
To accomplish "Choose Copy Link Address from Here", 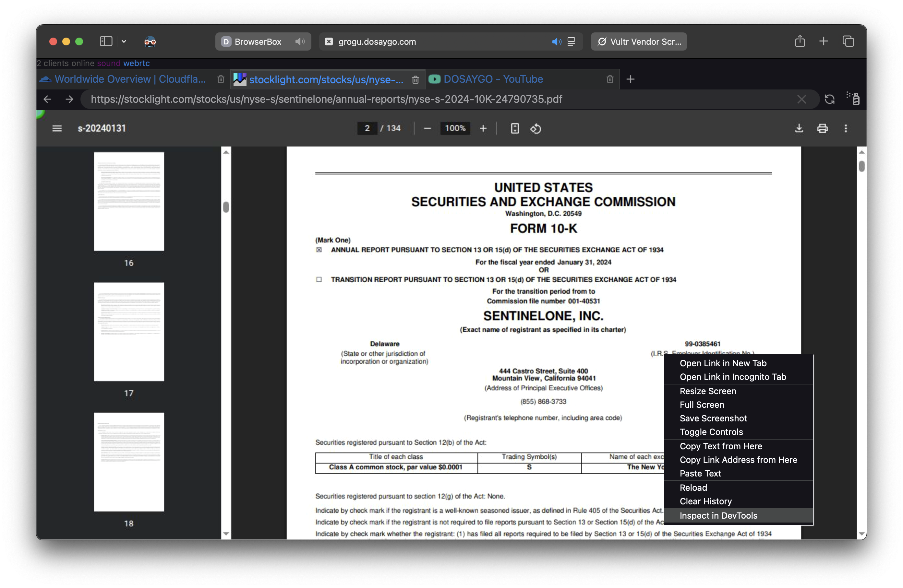I will (x=739, y=460).
